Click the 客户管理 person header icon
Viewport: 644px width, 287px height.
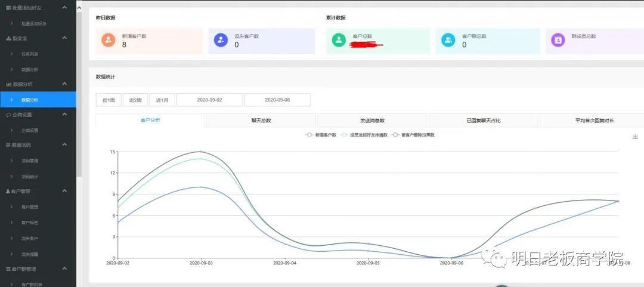point(8,191)
